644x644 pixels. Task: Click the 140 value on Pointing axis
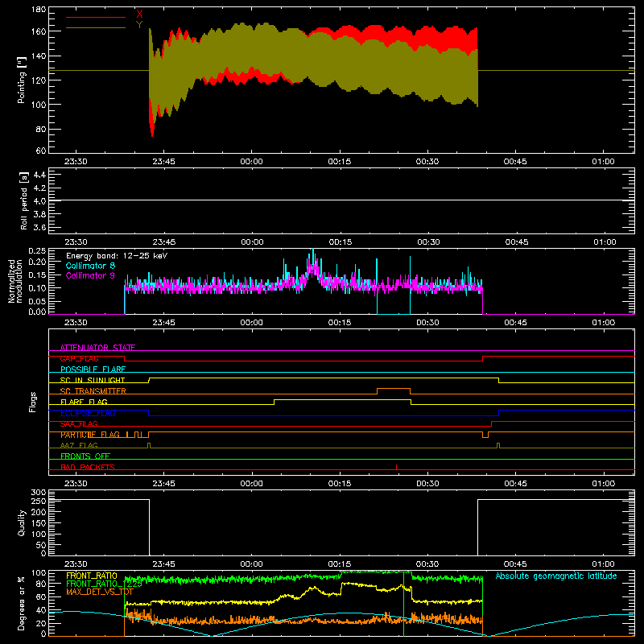(x=39, y=56)
